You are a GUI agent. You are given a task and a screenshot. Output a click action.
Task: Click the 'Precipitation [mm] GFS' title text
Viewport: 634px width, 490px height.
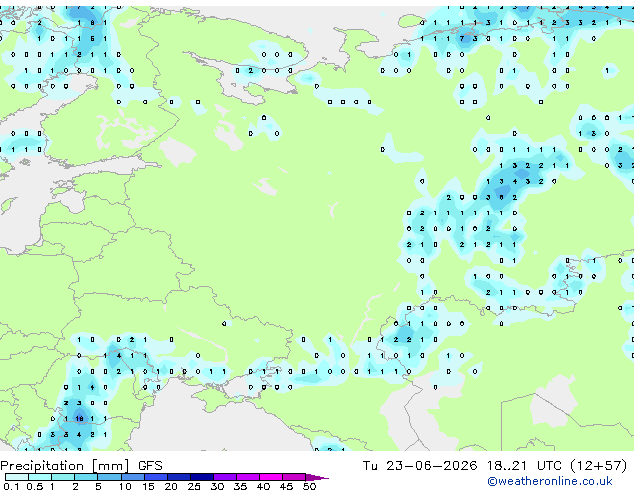[82, 466]
